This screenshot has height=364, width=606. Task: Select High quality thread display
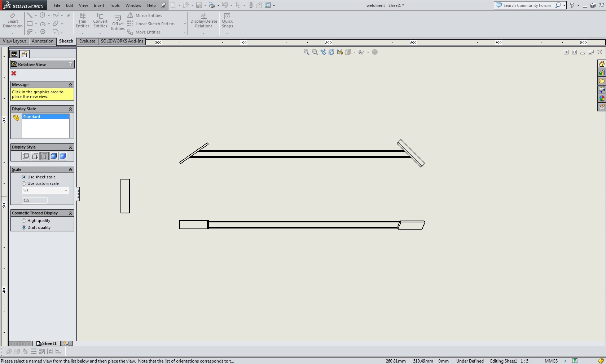pyautogui.click(x=24, y=221)
